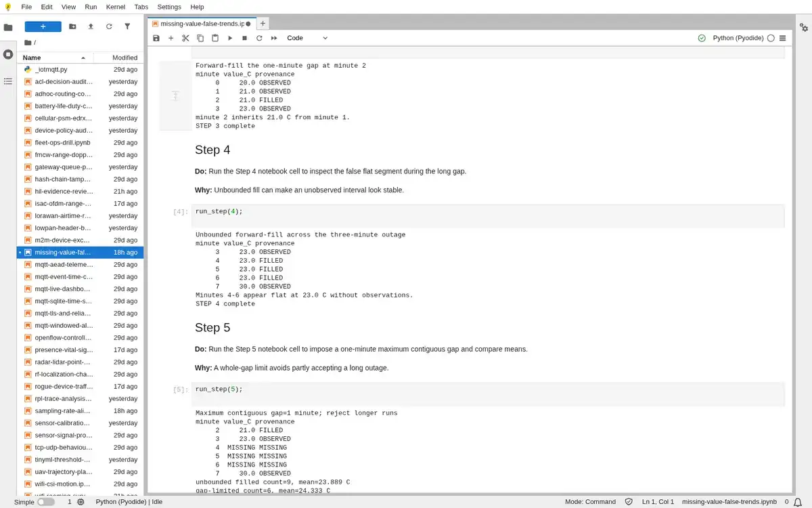The width and height of the screenshot is (812, 508).
Task: Open a new tab with plus button
Action: pyautogui.click(x=263, y=24)
